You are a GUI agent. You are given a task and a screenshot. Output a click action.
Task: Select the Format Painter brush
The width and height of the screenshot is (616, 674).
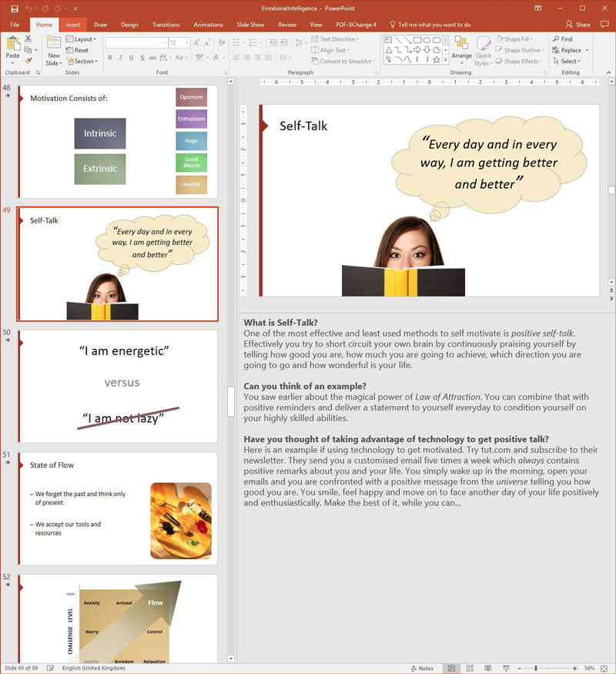[28, 61]
